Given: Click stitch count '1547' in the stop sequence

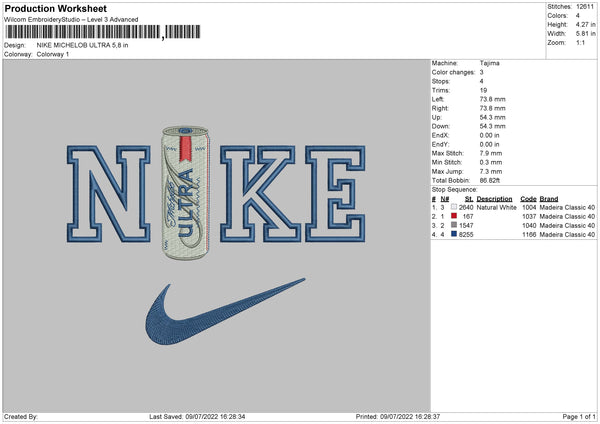Looking at the screenshot, I should pos(466,225).
